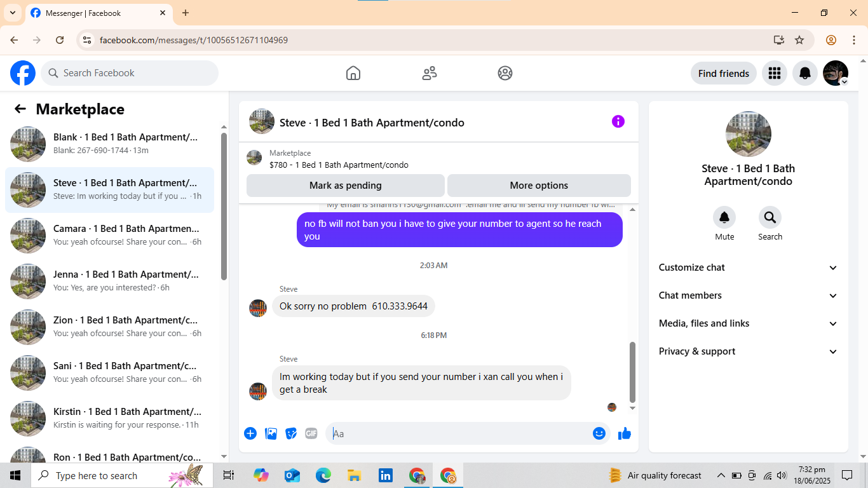Click the Mark as pending button
Screen dimensions: 868x488
(x=346, y=186)
